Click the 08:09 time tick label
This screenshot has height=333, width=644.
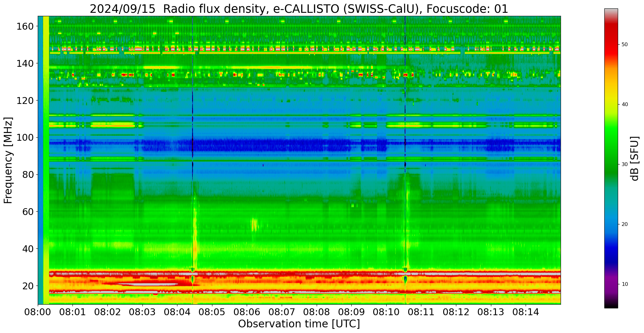pos(351,312)
